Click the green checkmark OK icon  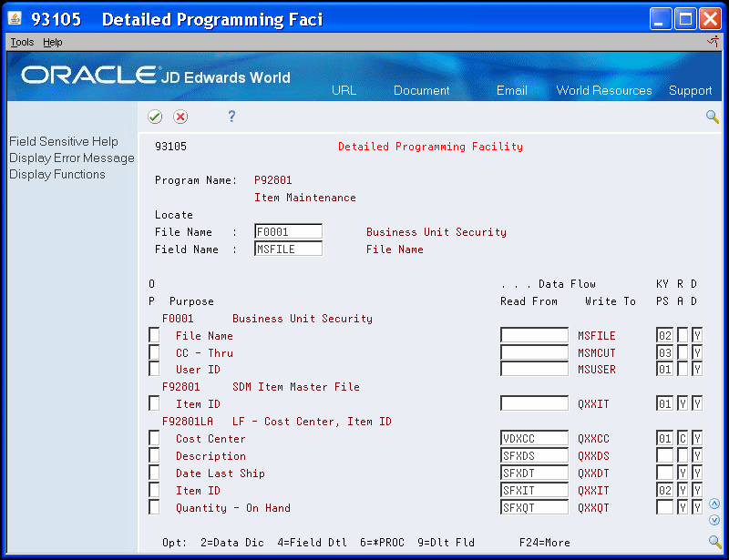pos(155,117)
